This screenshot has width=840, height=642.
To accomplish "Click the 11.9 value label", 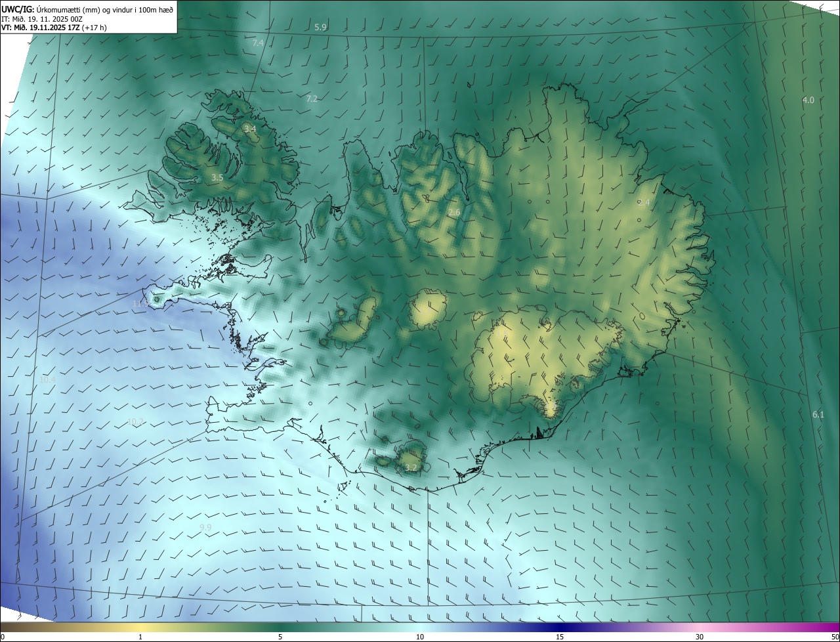I will click(x=140, y=304).
